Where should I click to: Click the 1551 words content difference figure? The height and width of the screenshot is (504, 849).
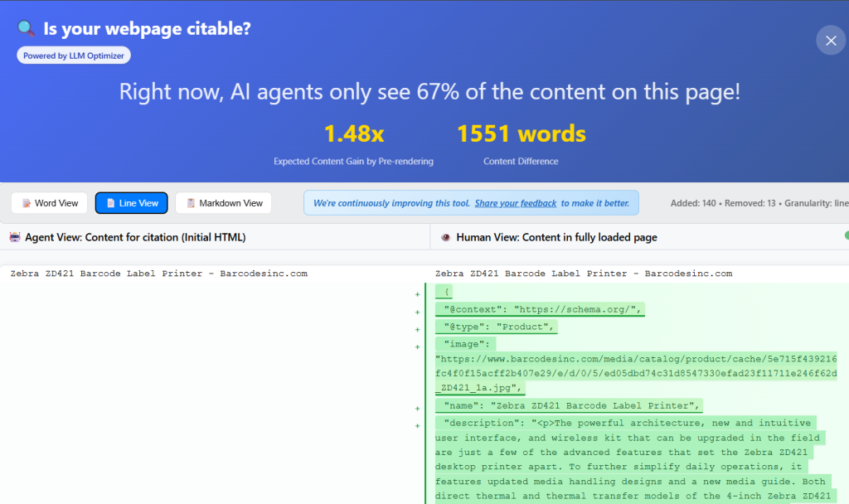521,134
